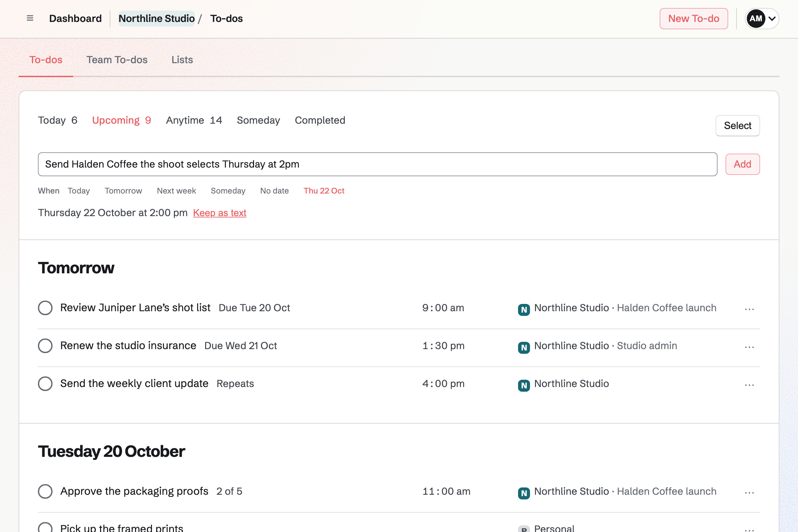Open more options for Send the weekly client update
Screen dimensions: 798x532
point(749,385)
